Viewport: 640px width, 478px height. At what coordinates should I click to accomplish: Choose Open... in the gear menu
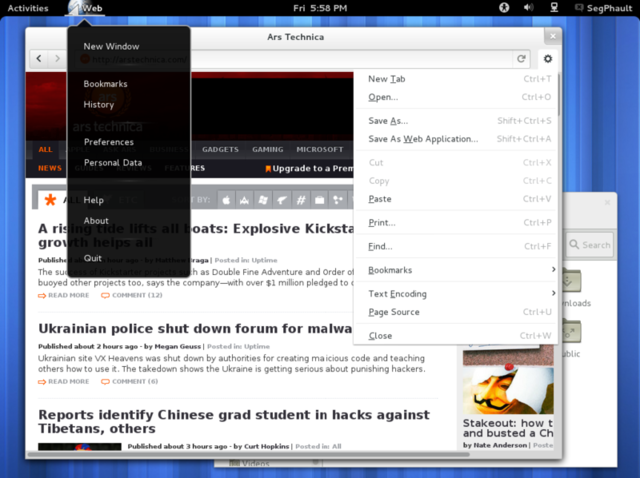(x=456, y=97)
